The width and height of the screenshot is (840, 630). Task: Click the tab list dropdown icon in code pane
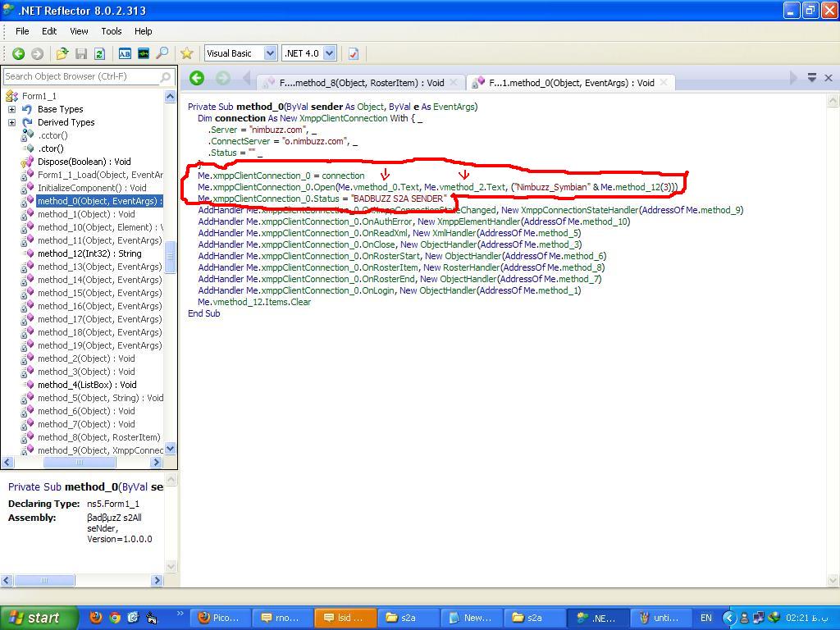tap(812, 78)
